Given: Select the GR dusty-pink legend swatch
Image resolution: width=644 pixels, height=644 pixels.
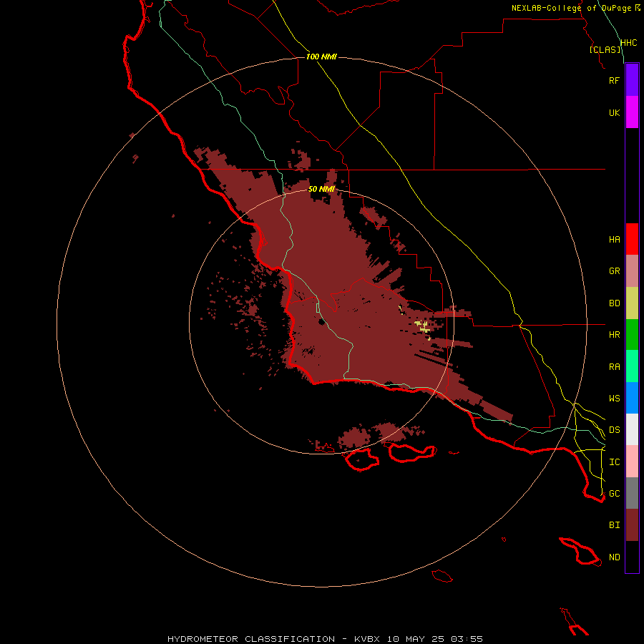Looking at the screenshot, I should click(x=632, y=271).
